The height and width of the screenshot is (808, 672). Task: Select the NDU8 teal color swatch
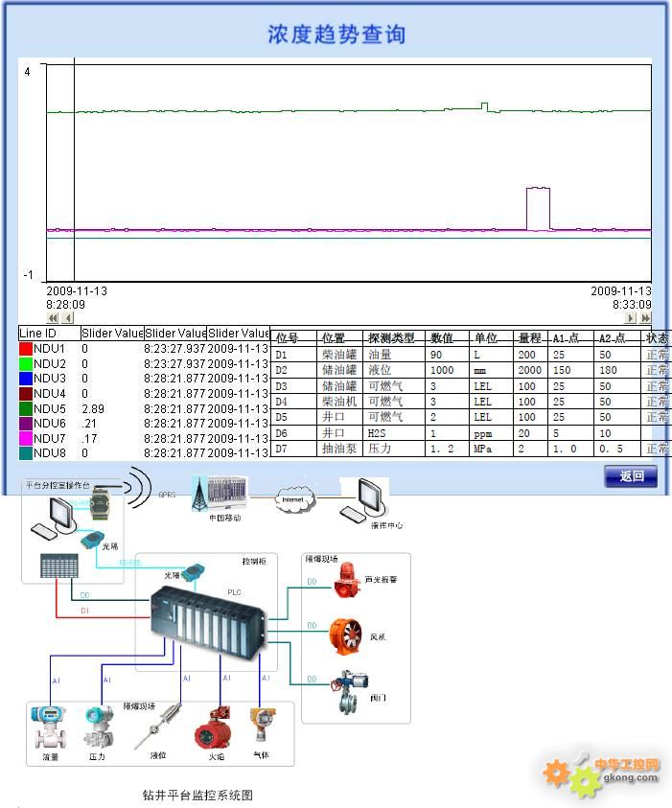coord(26,453)
